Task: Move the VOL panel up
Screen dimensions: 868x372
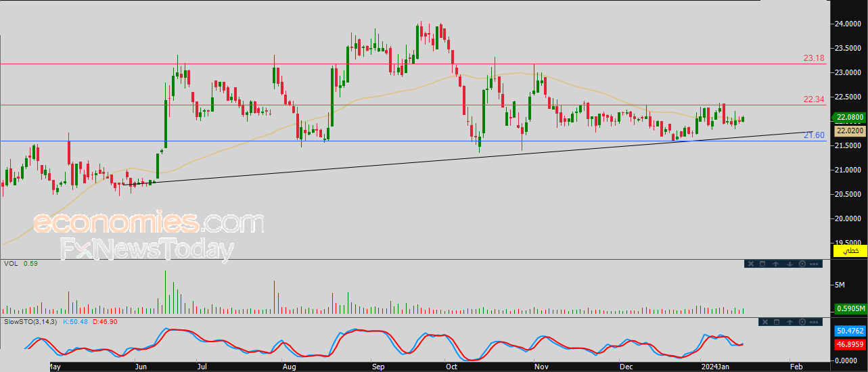Action: point(776,264)
